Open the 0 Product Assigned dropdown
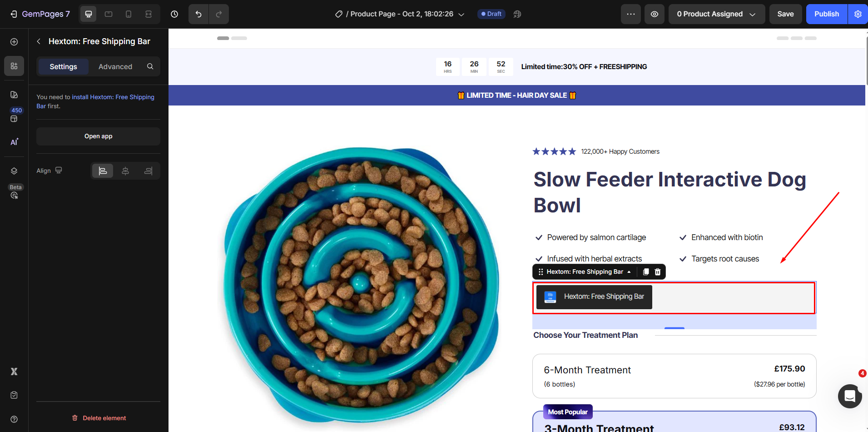868x432 pixels. (717, 14)
